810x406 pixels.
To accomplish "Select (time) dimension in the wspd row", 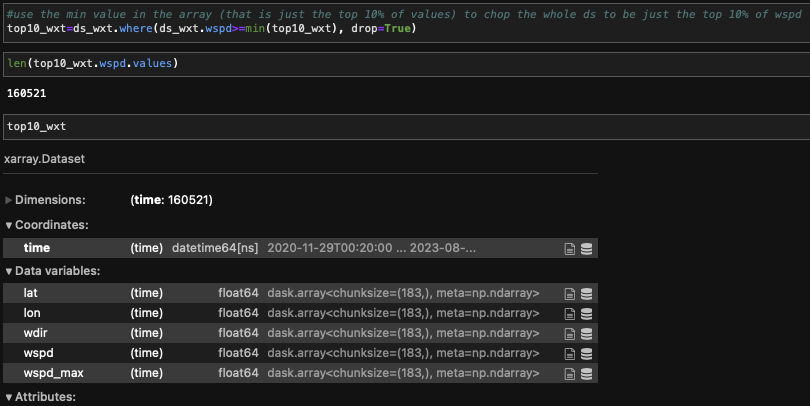I will tap(146, 353).
